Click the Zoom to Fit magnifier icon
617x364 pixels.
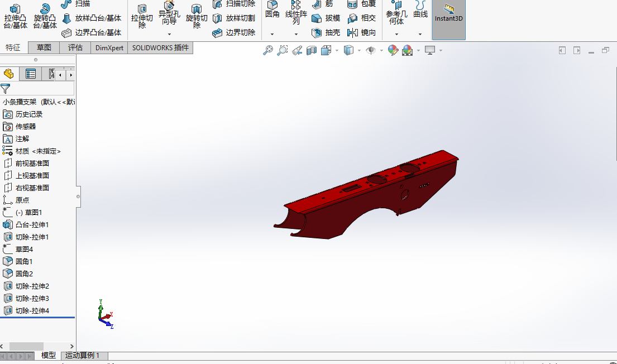pos(268,50)
